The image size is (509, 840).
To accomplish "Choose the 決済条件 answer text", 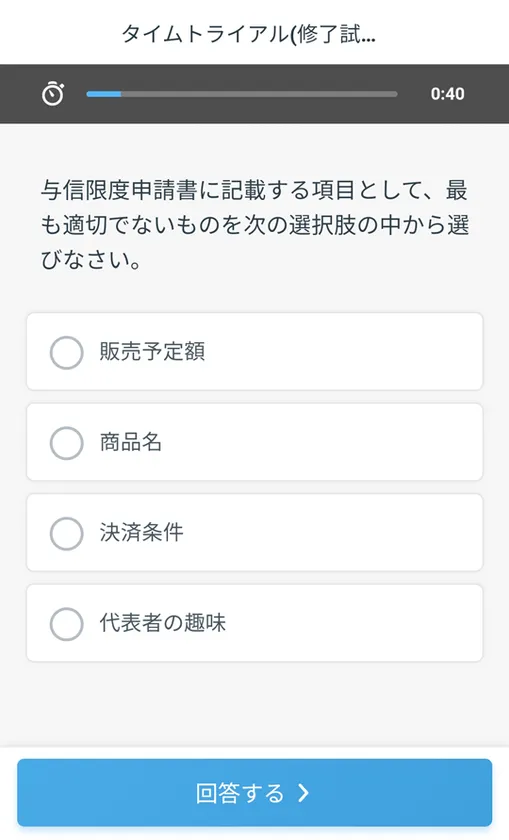I will [141, 532].
